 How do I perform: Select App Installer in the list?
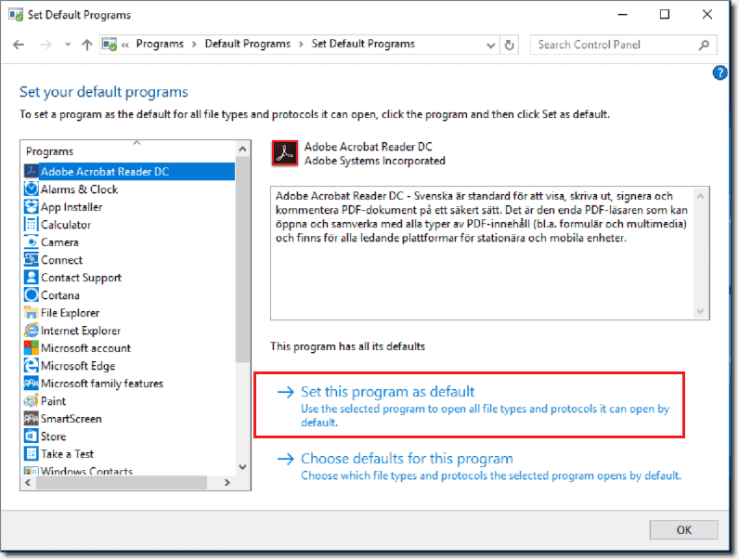71,207
